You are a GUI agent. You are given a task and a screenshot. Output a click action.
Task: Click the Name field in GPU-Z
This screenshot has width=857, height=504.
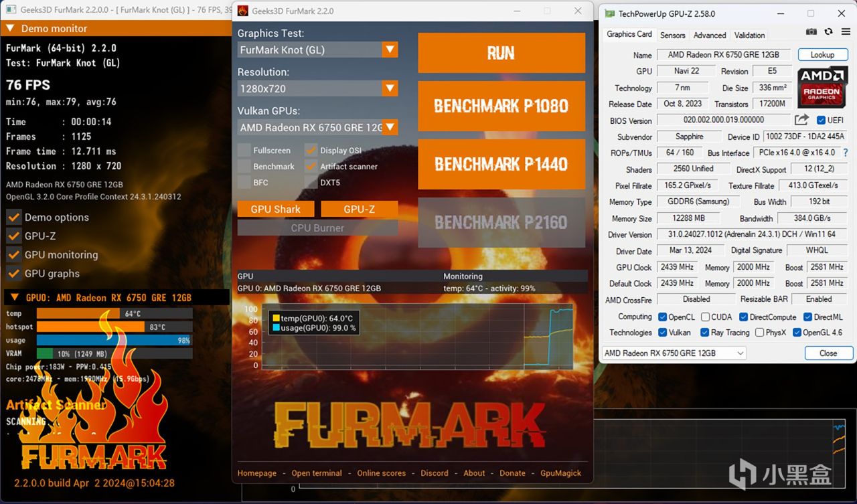coord(724,55)
